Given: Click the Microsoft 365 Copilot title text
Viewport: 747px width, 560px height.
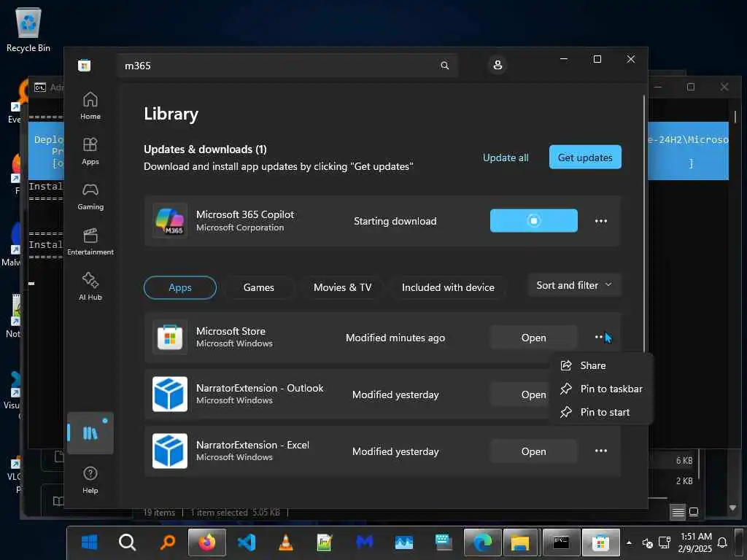Looking at the screenshot, I should [x=245, y=215].
